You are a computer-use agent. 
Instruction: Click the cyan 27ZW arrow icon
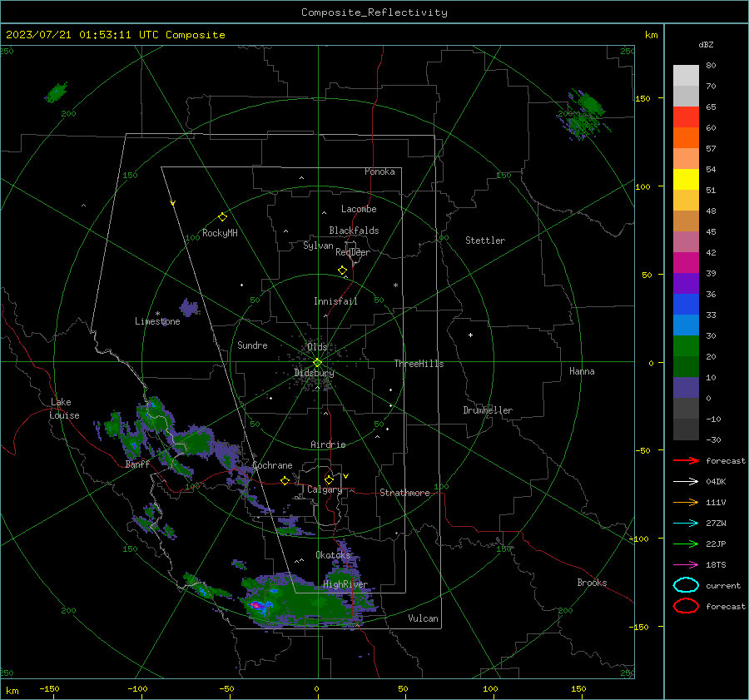(686, 524)
